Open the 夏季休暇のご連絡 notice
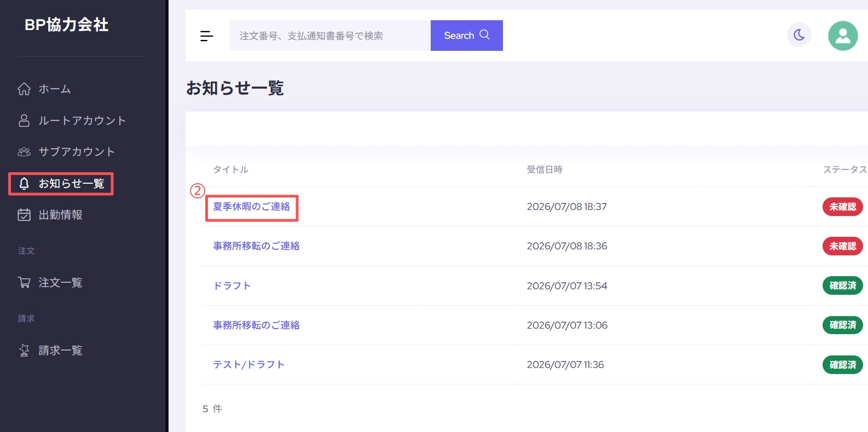The width and height of the screenshot is (868, 432). 252,207
